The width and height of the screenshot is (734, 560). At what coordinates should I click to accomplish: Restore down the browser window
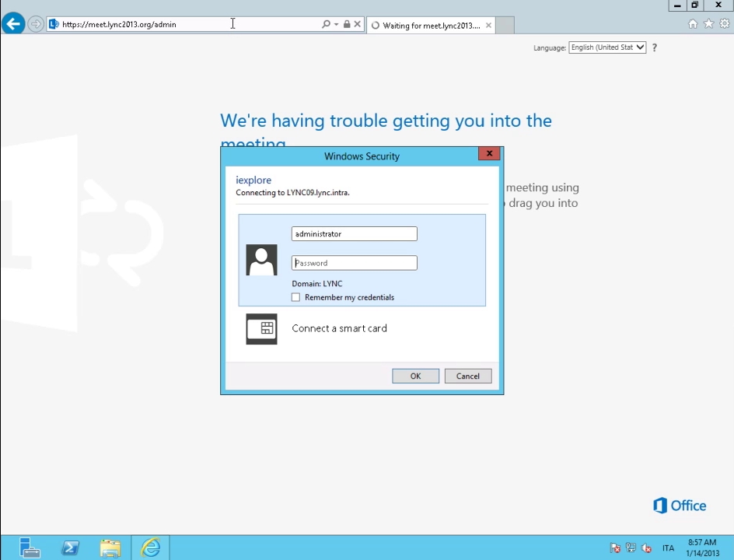(694, 5)
